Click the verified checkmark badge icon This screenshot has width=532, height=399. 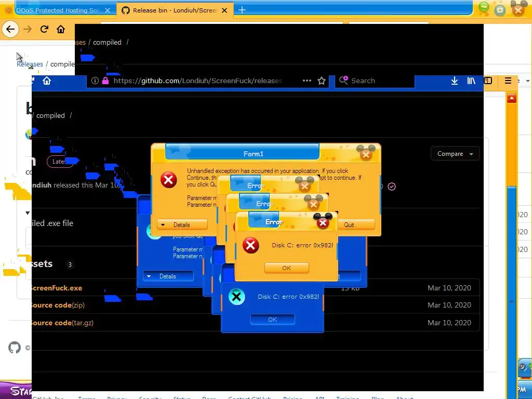pyautogui.click(x=392, y=187)
